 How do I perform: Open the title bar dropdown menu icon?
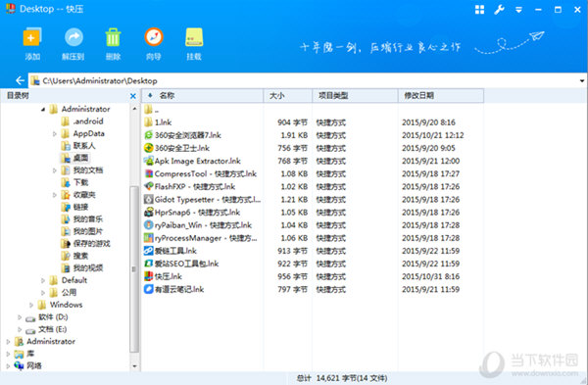519,10
